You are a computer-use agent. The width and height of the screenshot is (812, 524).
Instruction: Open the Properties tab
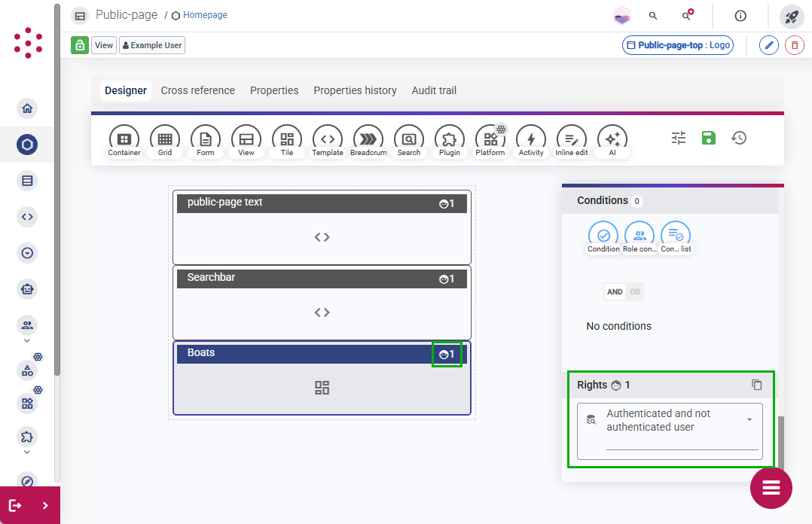click(x=274, y=90)
